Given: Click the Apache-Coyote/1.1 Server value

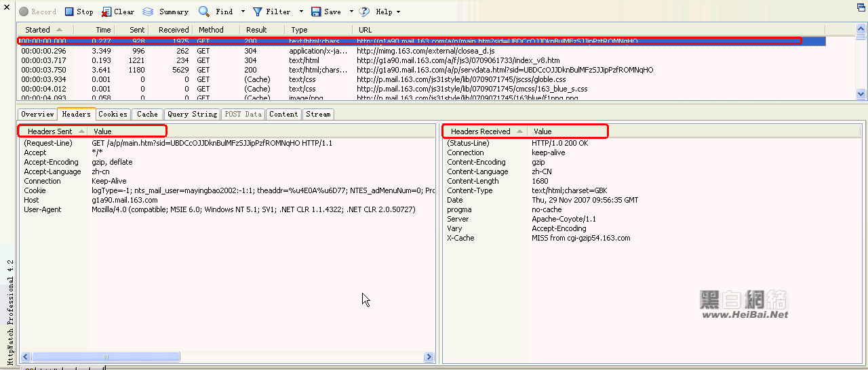Looking at the screenshot, I should click(564, 219).
